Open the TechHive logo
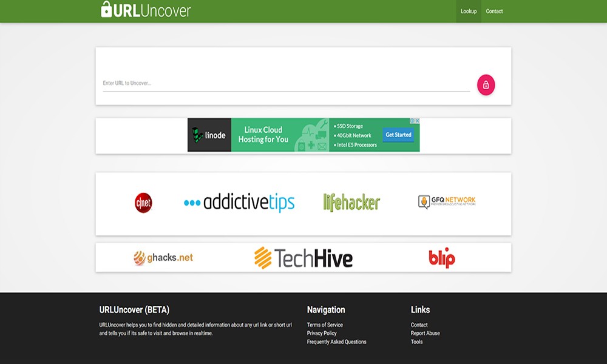 tap(303, 258)
